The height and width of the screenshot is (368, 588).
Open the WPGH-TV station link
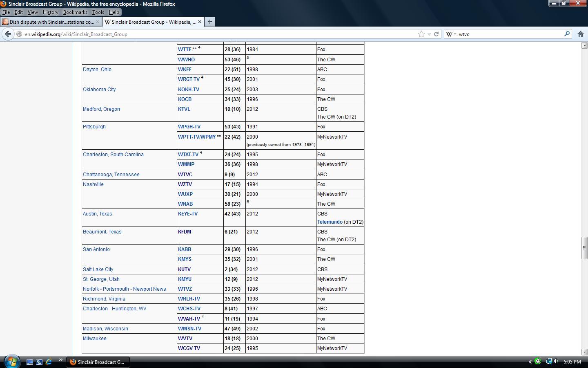pyautogui.click(x=189, y=127)
